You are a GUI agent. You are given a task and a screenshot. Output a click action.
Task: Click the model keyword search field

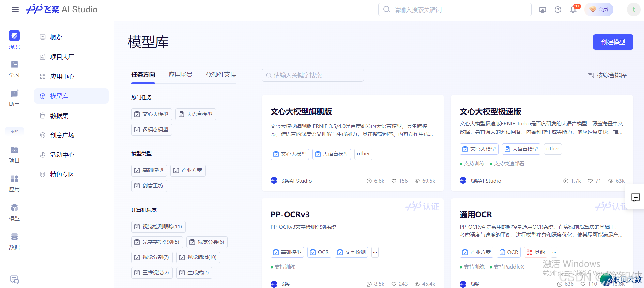tap(313, 75)
